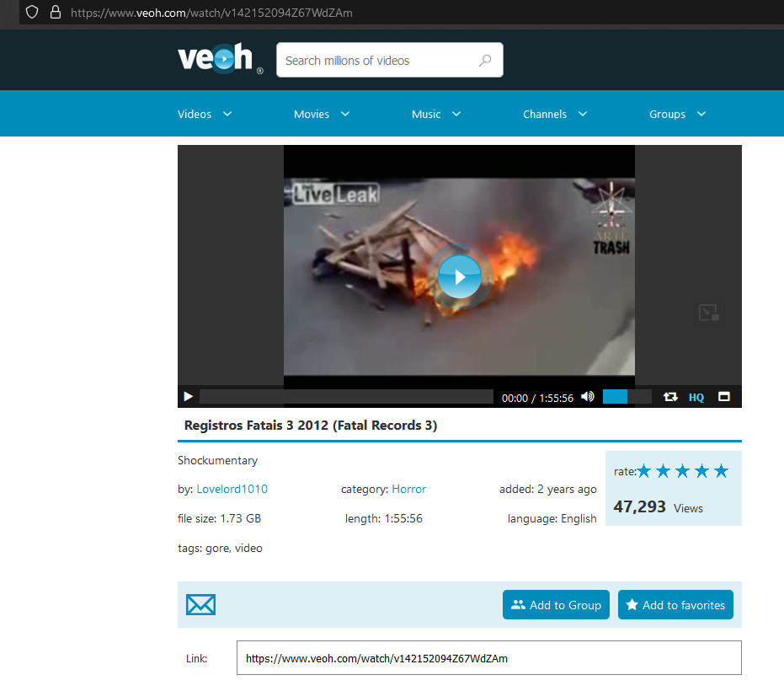Viewport: 784px width, 691px height.
Task: Toggle HQ video quality
Action: pyautogui.click(x=696, y=397)
